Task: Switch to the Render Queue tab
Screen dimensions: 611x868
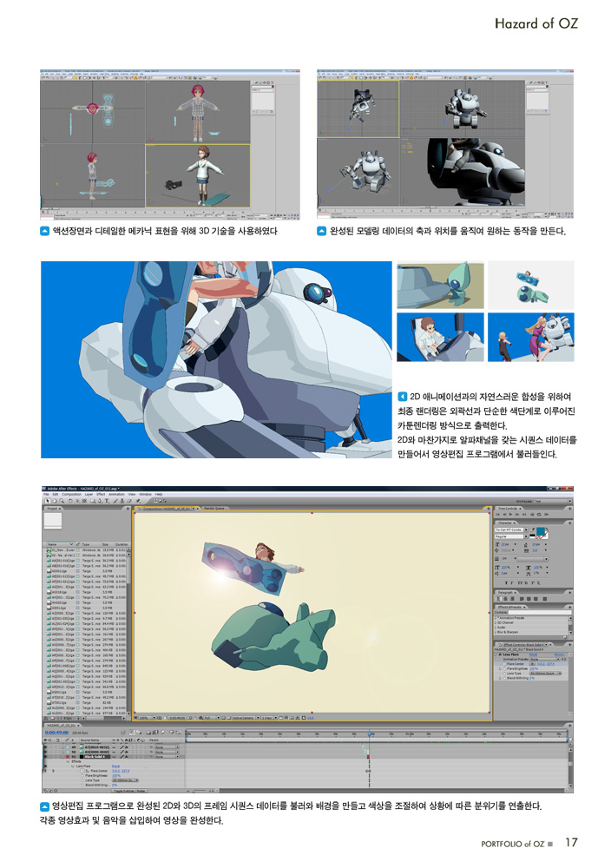Action: click(214, 508)
